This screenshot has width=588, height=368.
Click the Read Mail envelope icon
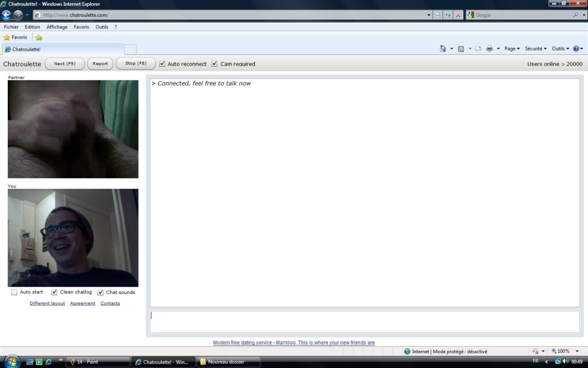point(478,49)
